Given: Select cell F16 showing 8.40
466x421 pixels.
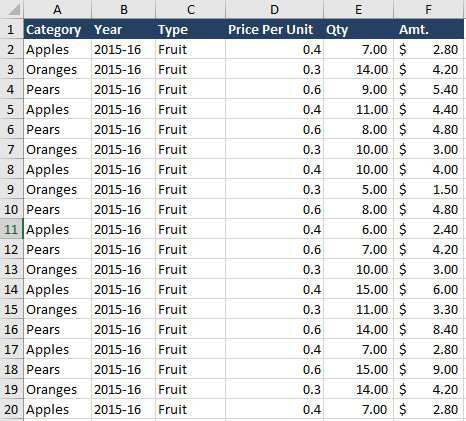Looking at the screenshot, I should (429, 329).
